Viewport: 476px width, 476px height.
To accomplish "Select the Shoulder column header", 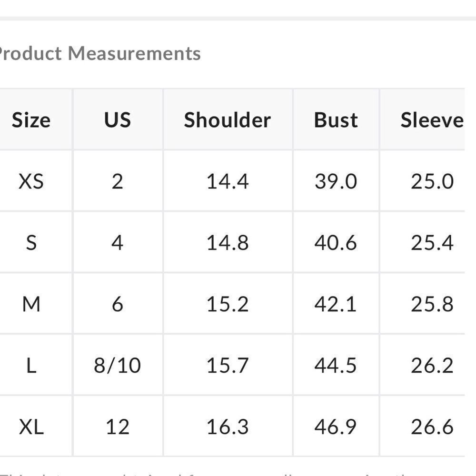I will (228, 120).
